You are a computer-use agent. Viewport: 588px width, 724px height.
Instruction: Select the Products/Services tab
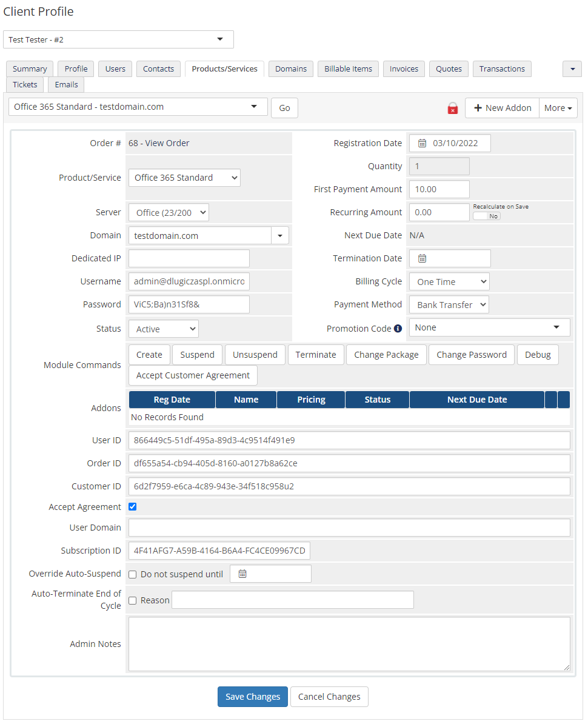225,69
